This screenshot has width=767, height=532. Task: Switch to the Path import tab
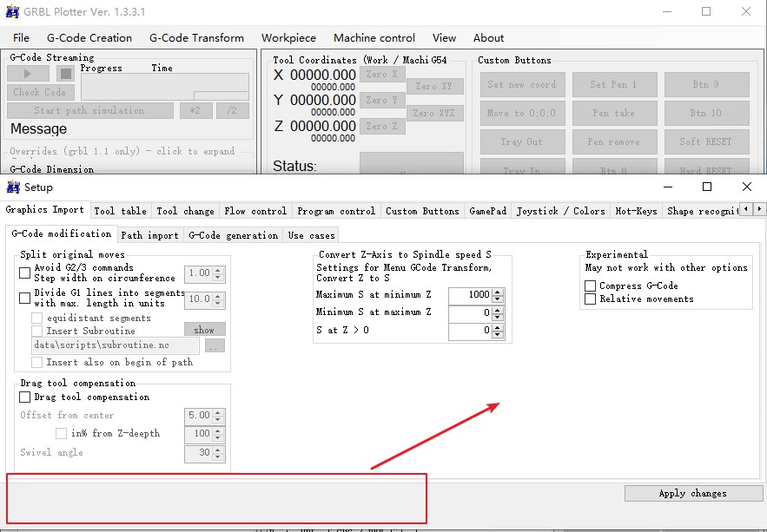coord(149,235)
